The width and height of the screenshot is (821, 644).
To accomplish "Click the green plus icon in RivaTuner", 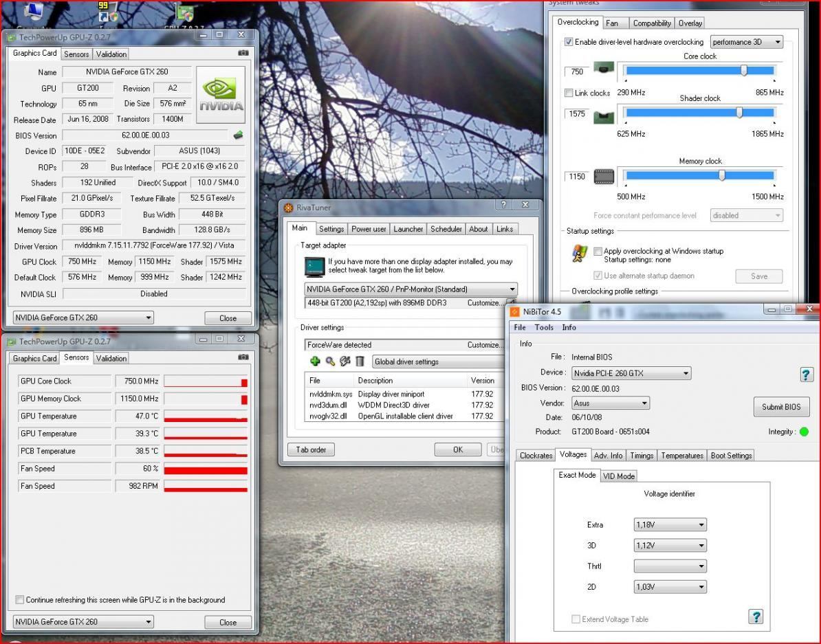I will 315,362.
